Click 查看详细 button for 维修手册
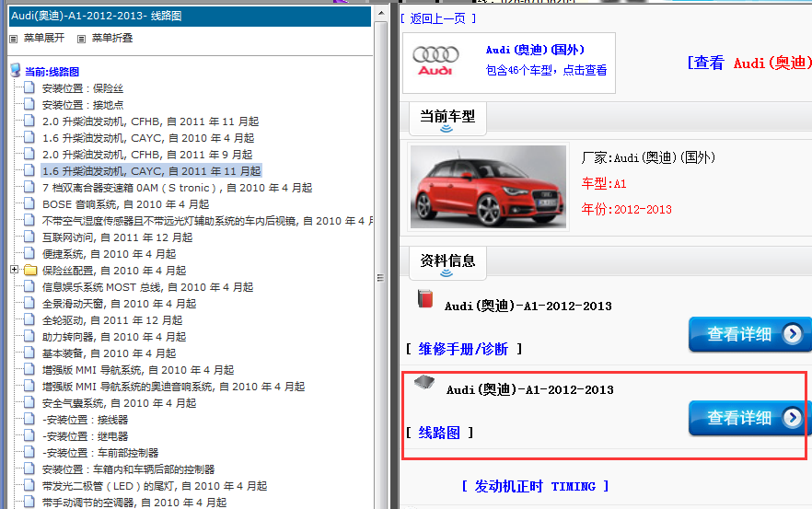 click(749, 334)
